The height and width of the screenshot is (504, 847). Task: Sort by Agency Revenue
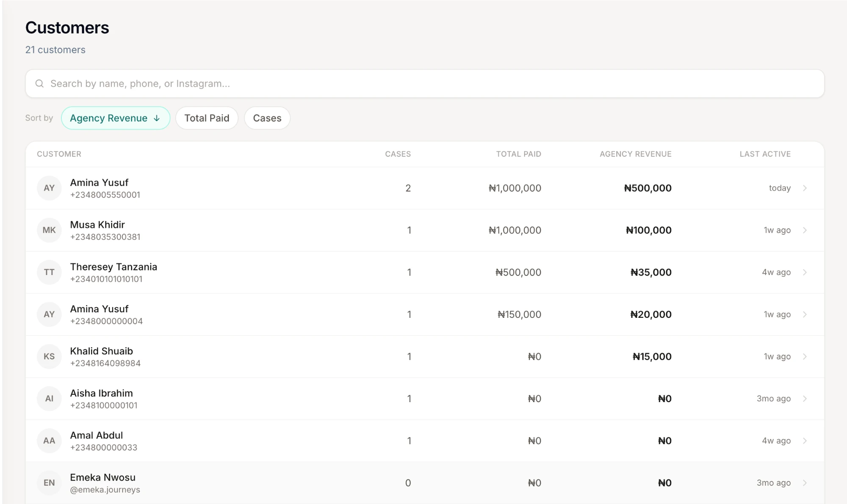tap(116, 118)
